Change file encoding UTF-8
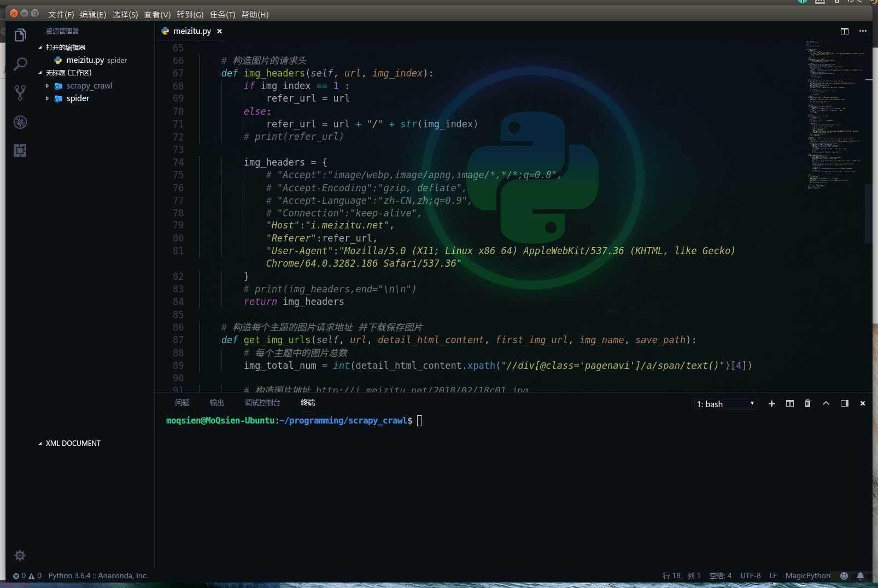Viewport: 878px width, 588px height. pos(750,575)
